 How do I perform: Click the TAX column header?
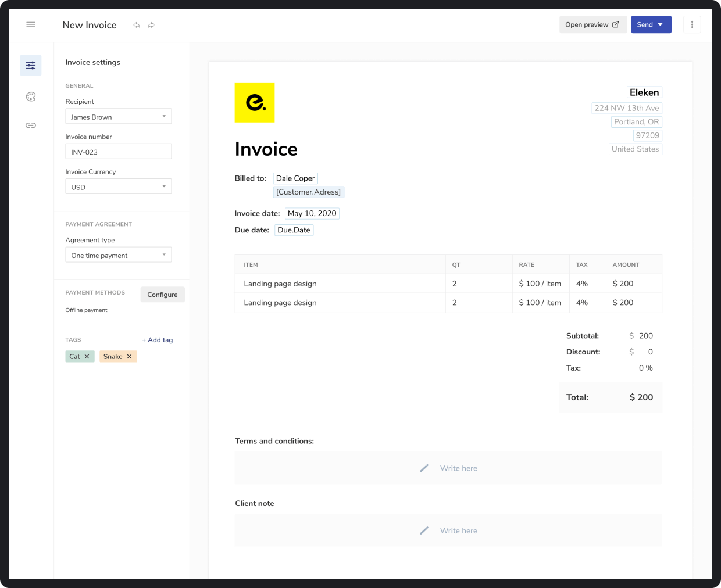pos(582,265)
